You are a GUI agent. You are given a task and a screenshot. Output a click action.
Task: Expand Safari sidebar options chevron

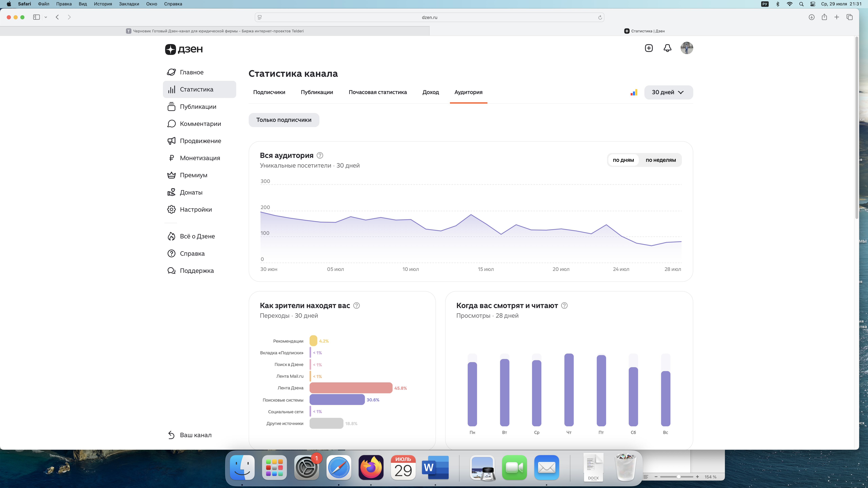coord(46,17)
